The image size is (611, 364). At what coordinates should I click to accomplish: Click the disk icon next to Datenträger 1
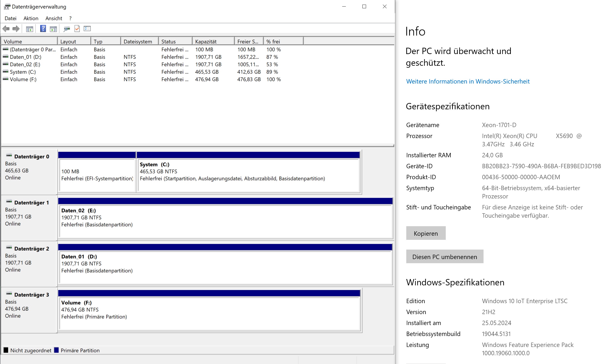pyautogui.click(x=9, y=202)
